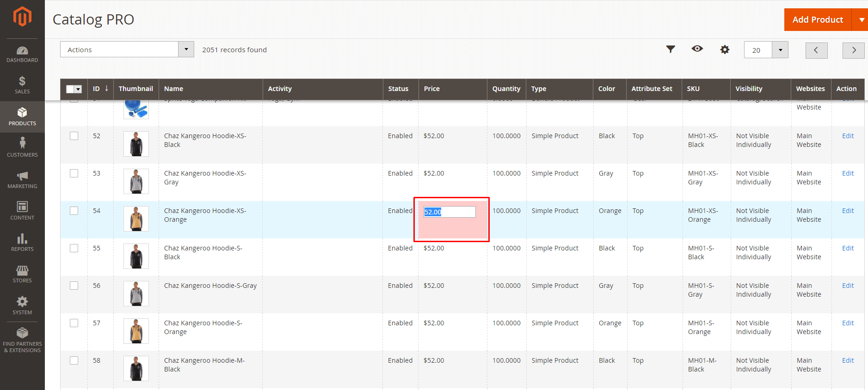Open the columns gear settings icon

[x=725, y=49]
